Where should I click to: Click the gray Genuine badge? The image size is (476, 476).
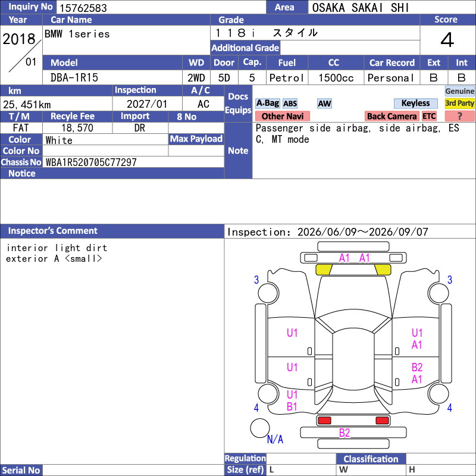459,91
